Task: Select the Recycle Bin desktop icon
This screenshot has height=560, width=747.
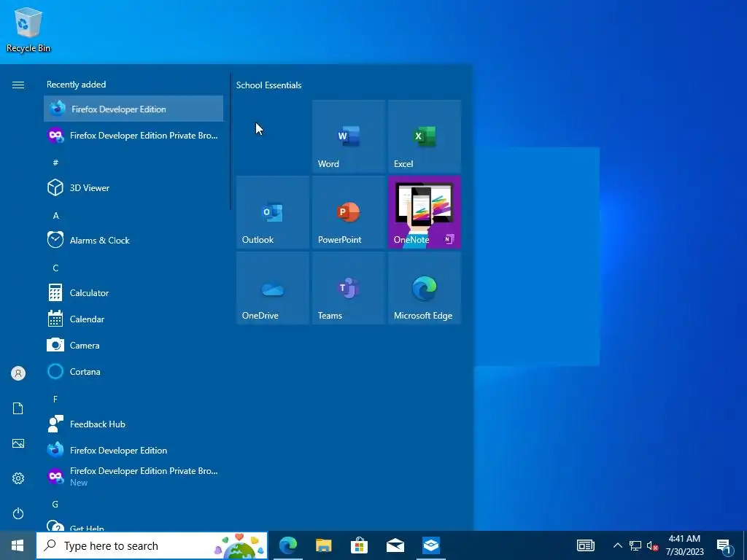Action: click(28, 29)
